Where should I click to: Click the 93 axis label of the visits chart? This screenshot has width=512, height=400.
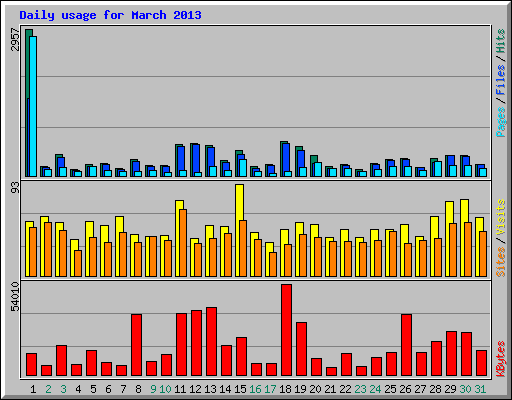15,188
